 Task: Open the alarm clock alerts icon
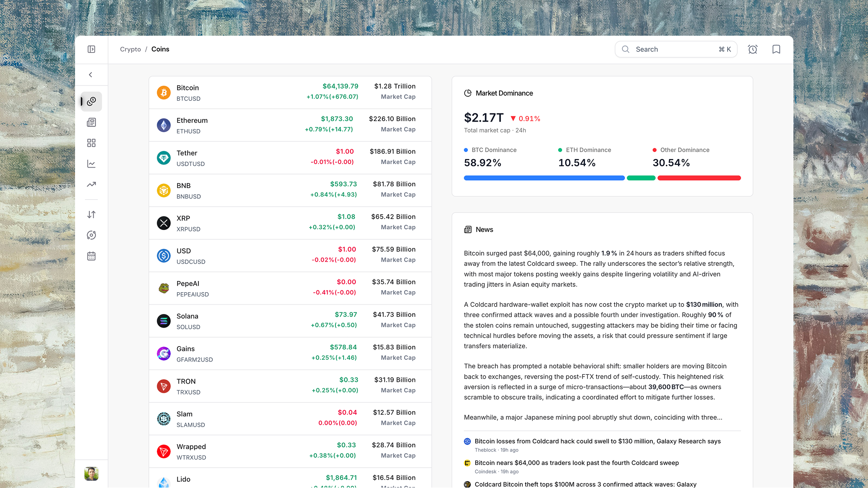point(753,49)
